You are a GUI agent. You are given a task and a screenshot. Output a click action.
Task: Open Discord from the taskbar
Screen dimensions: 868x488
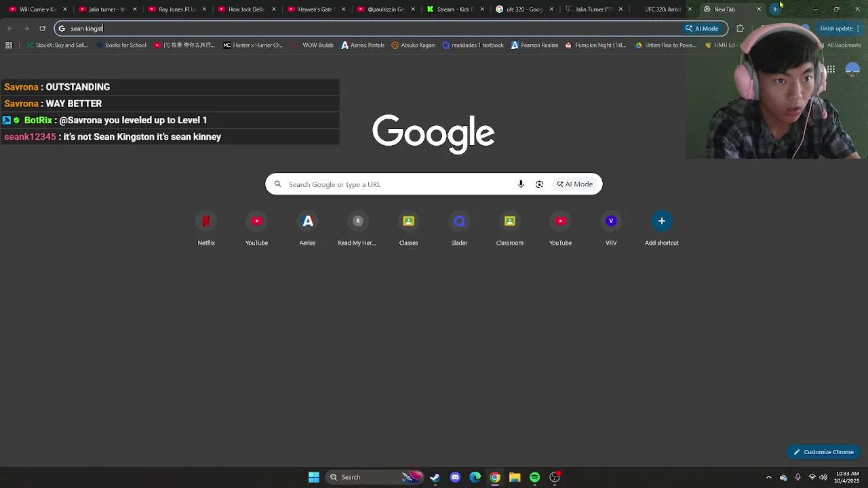[x=455, y=477]
